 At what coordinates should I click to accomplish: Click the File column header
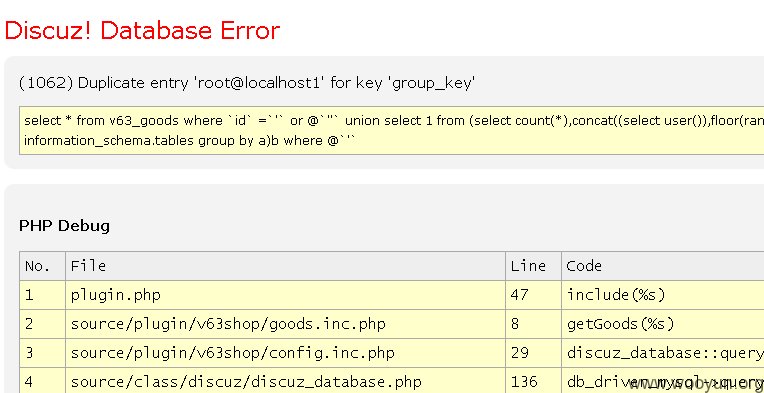[286, 266]
